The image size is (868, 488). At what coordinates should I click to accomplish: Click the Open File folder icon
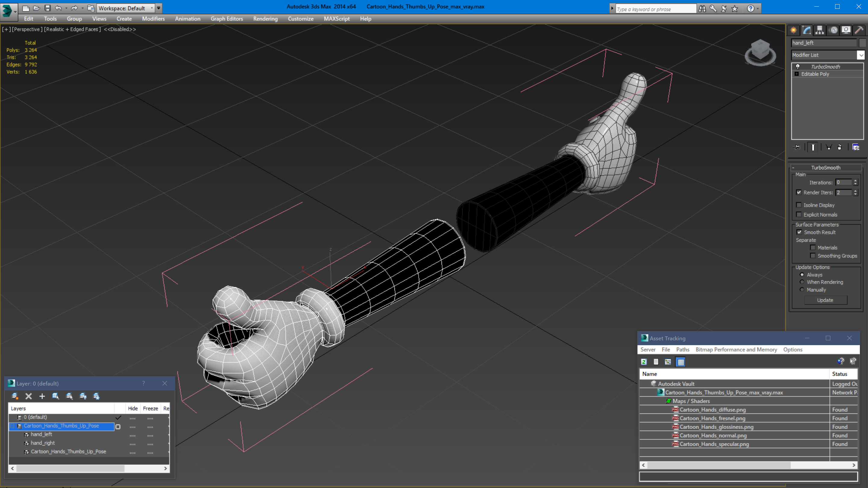pyautogui.click(x=36, y=8)
